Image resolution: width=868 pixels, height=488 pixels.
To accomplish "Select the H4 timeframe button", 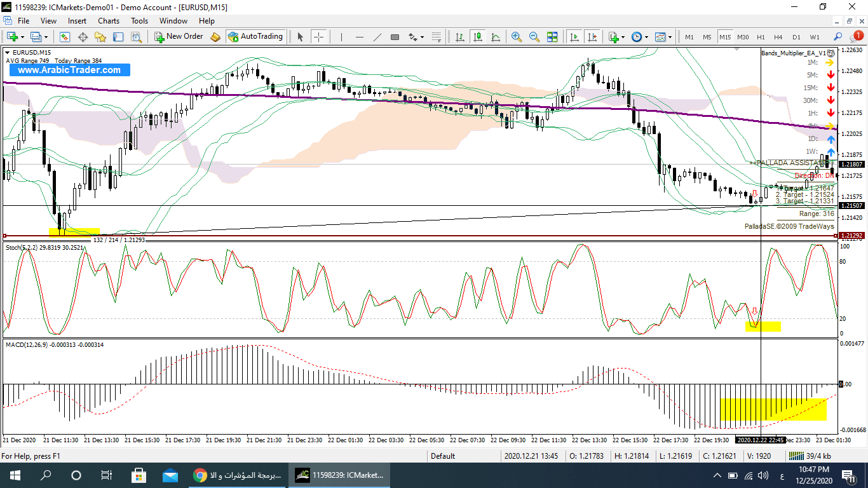I will click(x=778, y=37).
